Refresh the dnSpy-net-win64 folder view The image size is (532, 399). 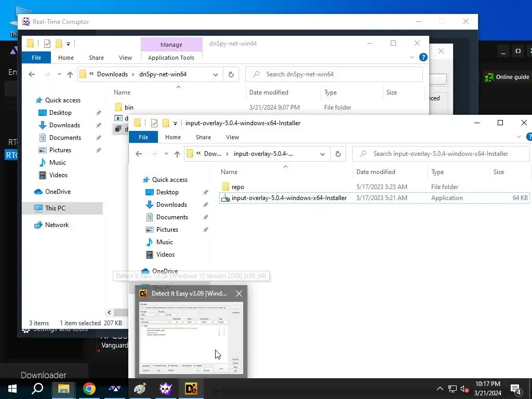[x=231, y=74]
